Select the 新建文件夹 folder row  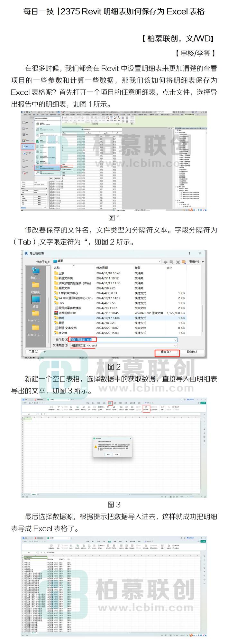(x=120, y=278)
